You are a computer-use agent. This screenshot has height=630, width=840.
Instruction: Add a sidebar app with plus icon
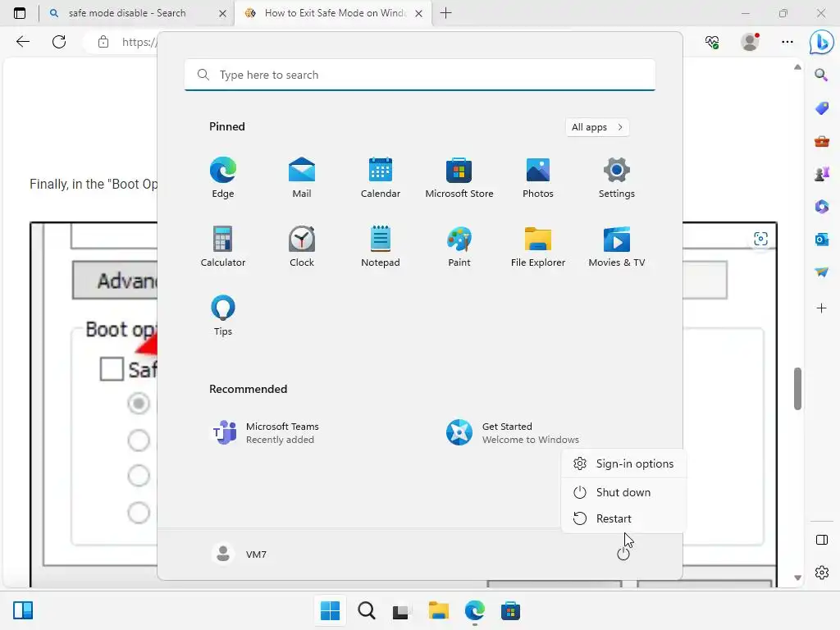(x=821, y=308)
